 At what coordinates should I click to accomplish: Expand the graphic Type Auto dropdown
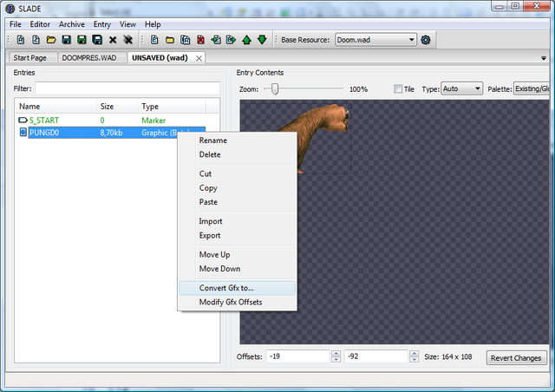[x=462, y=88]
